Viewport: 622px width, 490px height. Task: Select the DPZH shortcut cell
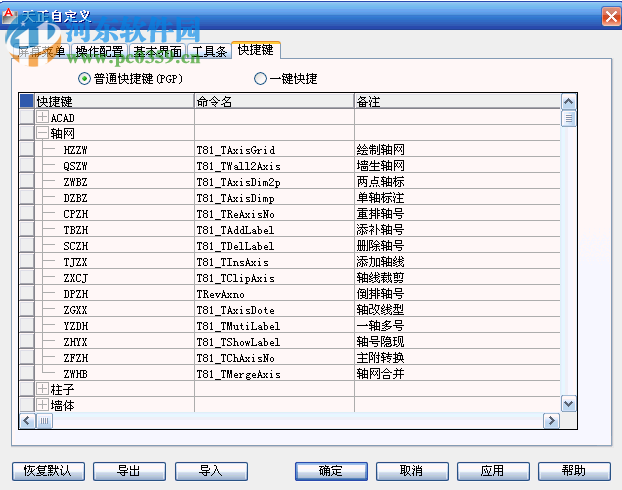coord(114,294)
